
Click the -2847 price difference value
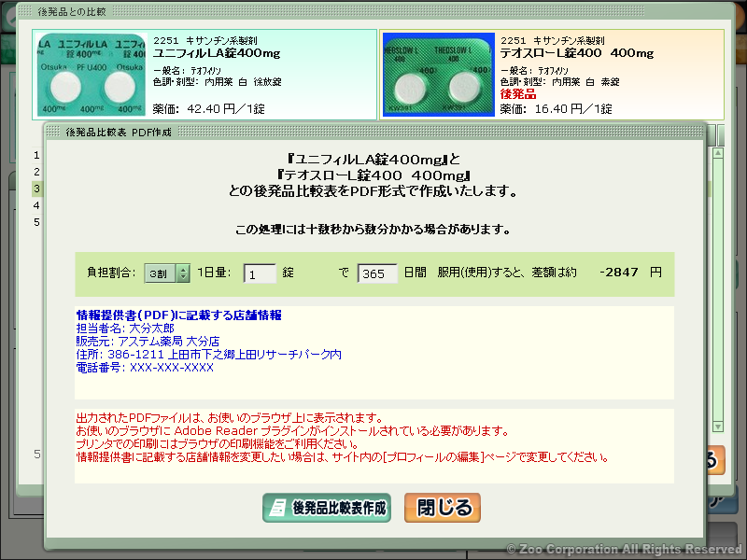619,273
